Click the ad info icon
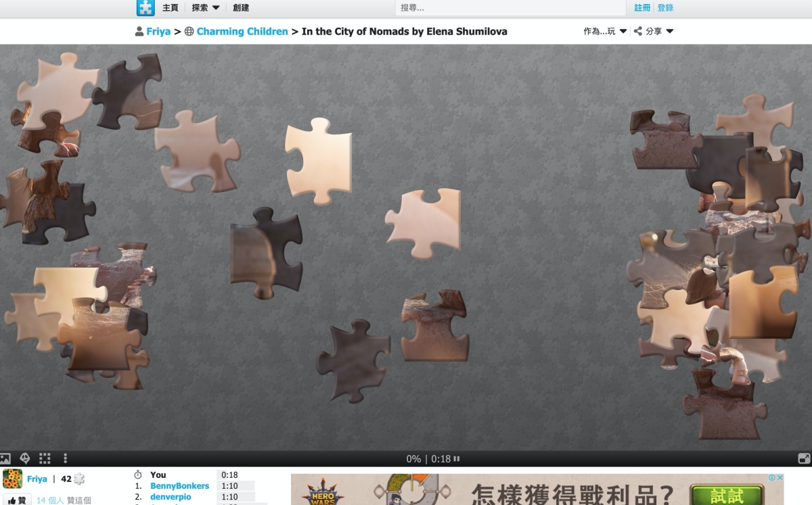The width and height of the screenshot is (812, 505). [x=772, y=478]
